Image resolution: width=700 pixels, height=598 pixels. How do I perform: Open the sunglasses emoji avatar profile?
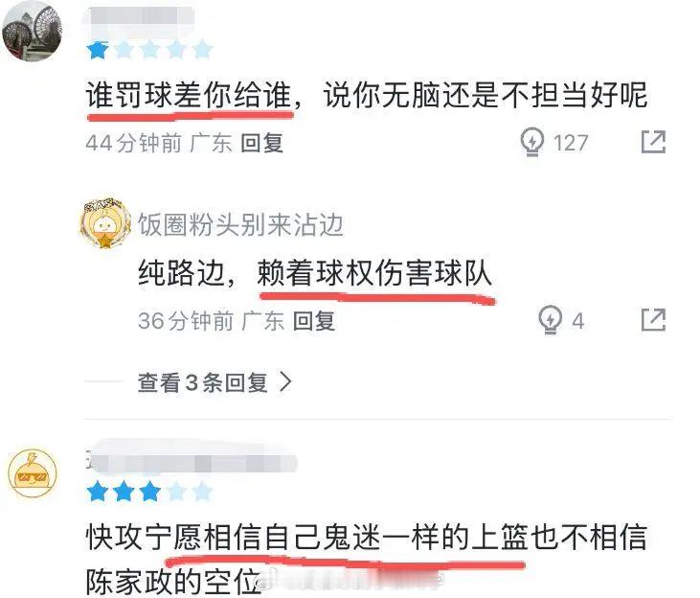[33, 473]
